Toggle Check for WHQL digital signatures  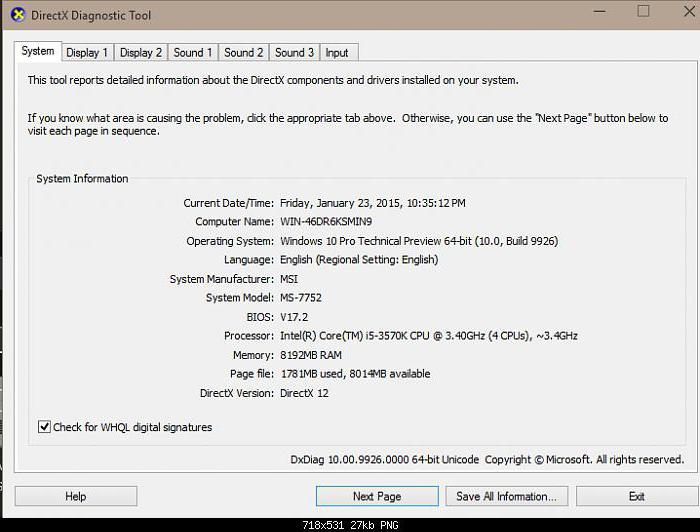click(44, 427)
